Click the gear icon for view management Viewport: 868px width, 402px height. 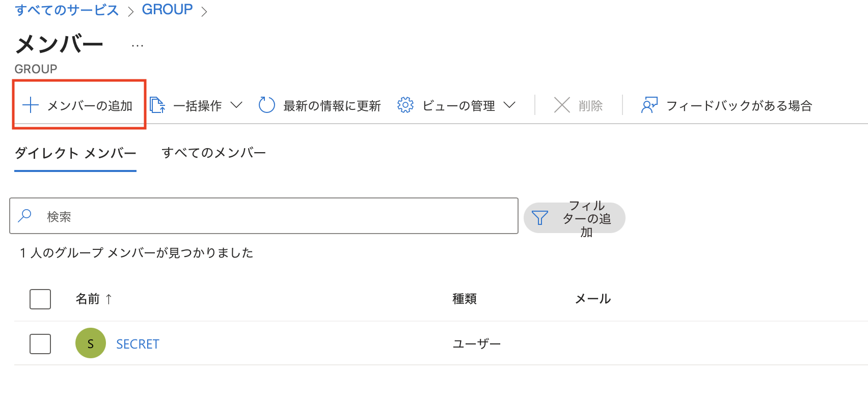(405, 105)
